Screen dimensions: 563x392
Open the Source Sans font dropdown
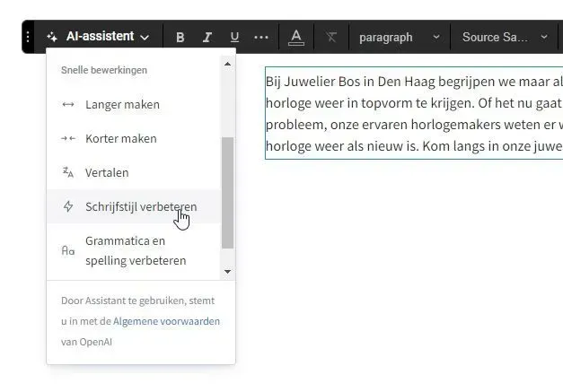pos(505,37)
